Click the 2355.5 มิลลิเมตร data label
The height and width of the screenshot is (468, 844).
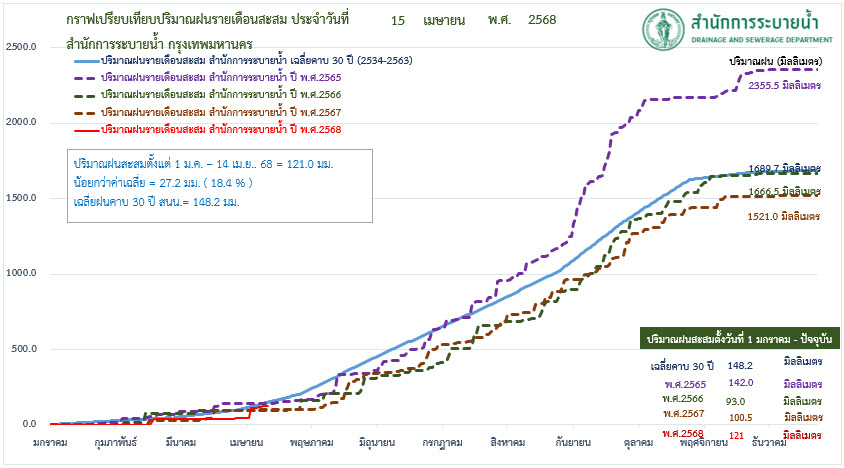click(784, 86)
